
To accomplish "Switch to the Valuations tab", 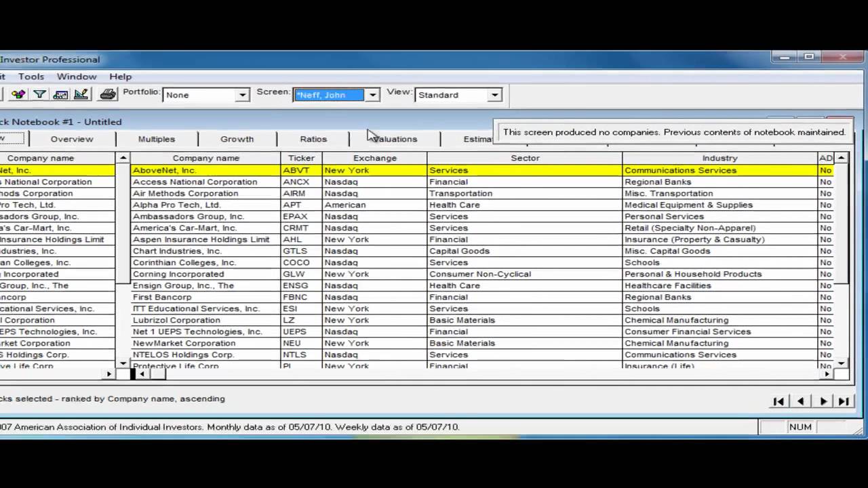I will tap(395, 139).
